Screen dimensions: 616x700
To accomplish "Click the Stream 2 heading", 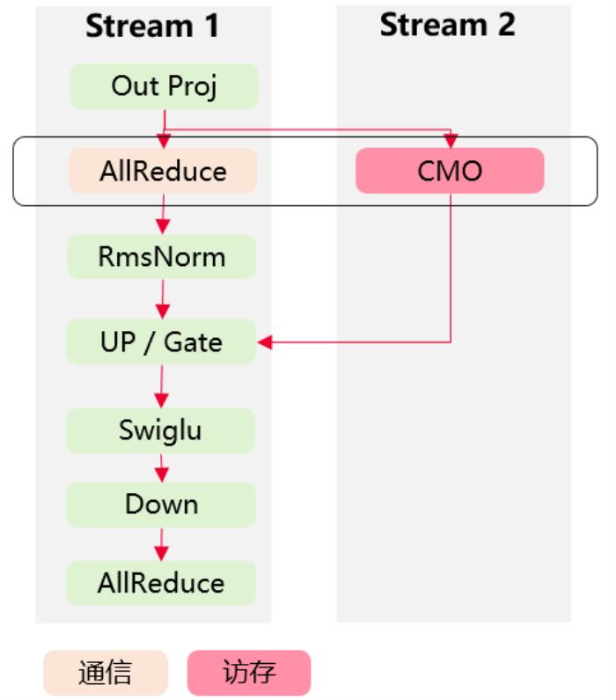I will pyautogui.click(x=447, y=25).
